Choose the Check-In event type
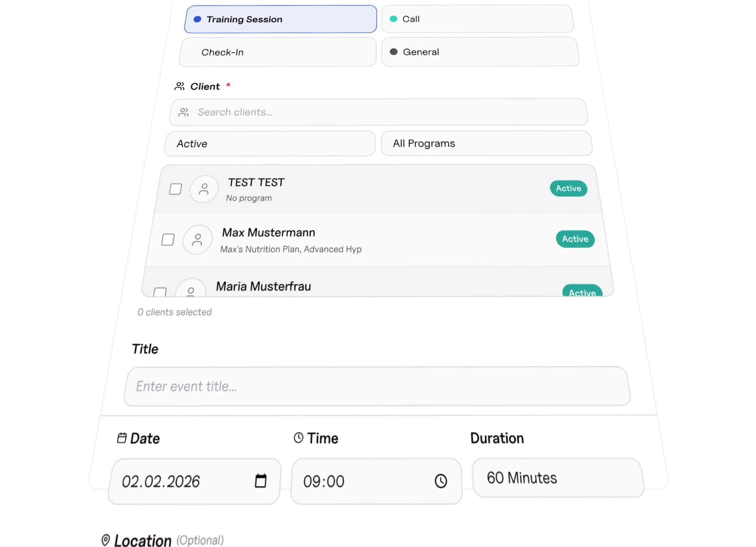 [278, 52]
